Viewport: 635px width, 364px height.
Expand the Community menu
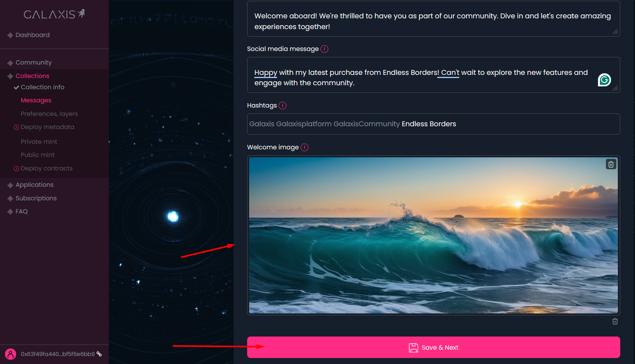[x=33, y=63]
